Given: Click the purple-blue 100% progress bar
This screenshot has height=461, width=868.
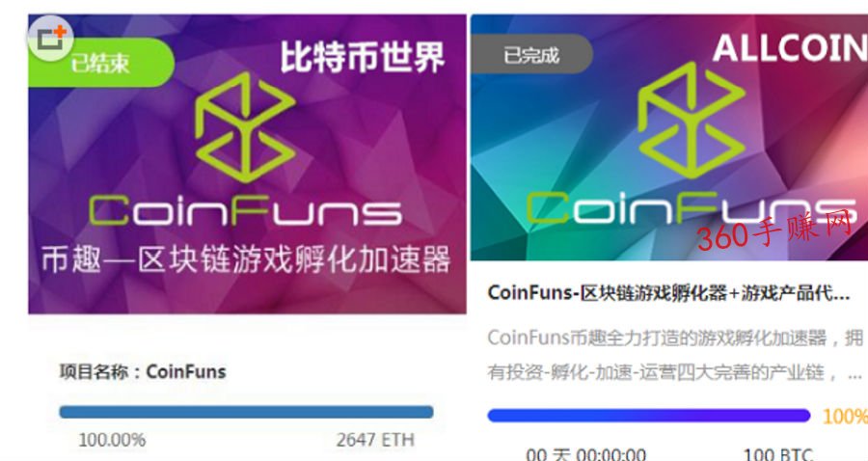Looking at the screenshot, I should coord(649,415).
